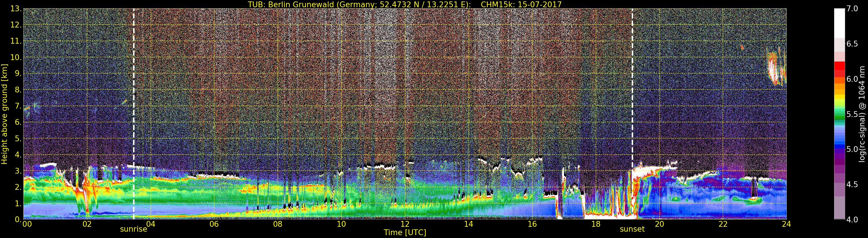Screen dimensions: 868x238
Task: Click the time-axis tick label '02'
Action: (x=87, y=224)
